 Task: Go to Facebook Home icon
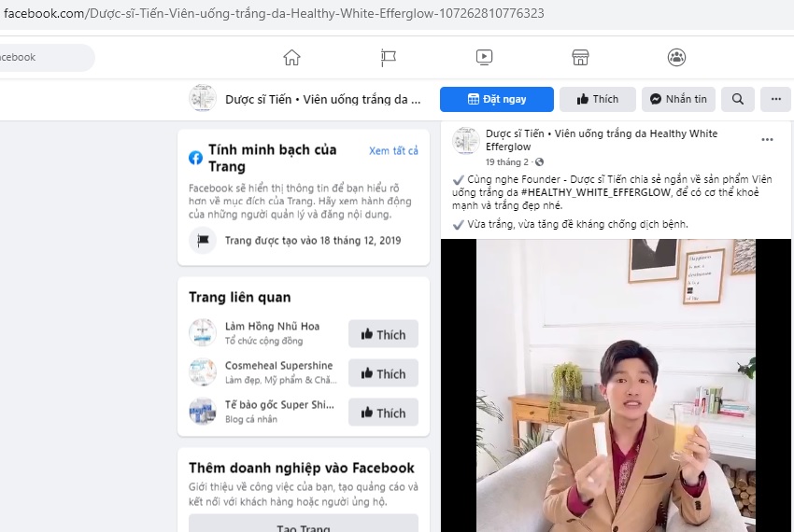(292, 58)
